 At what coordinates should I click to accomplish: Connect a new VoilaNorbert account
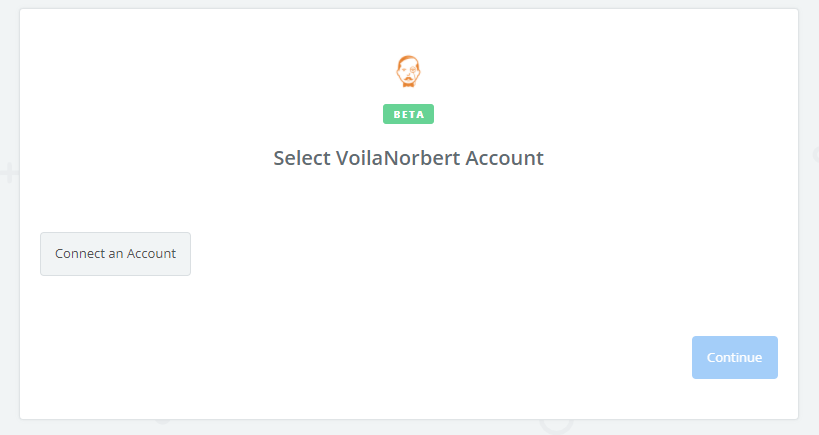coord(115,254)
